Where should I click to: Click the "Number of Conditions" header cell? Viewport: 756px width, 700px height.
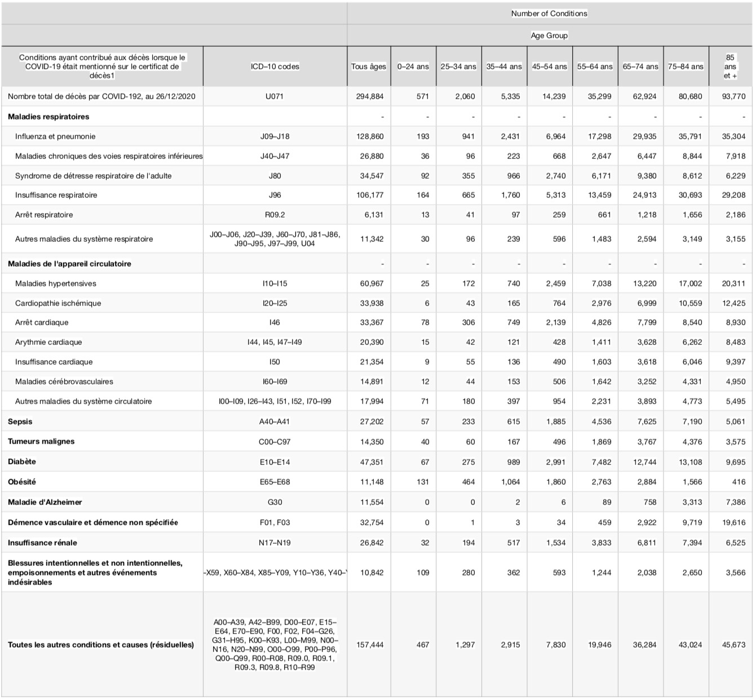tap(549, 14)
